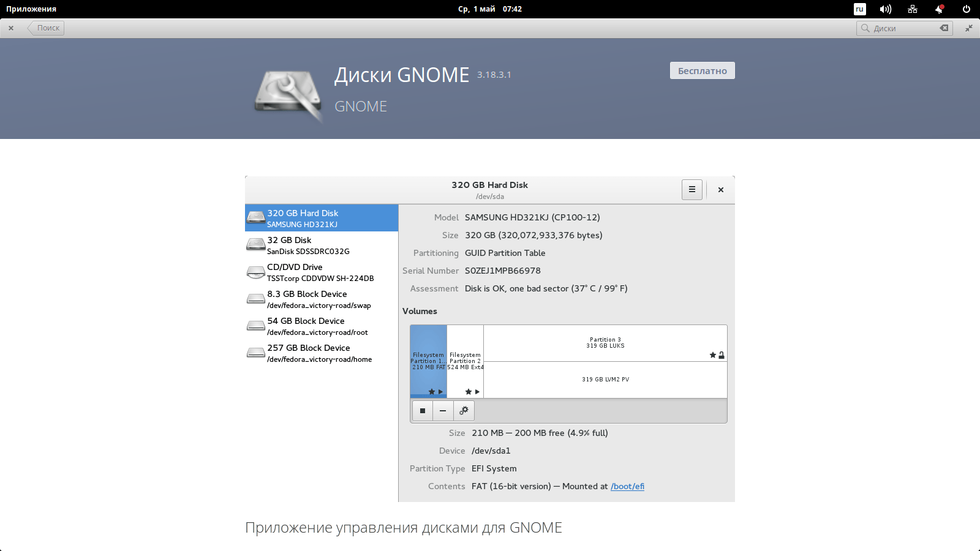Click the gears partition options button
This screenshot has height=551, width=980.
(x=464, y=411)
